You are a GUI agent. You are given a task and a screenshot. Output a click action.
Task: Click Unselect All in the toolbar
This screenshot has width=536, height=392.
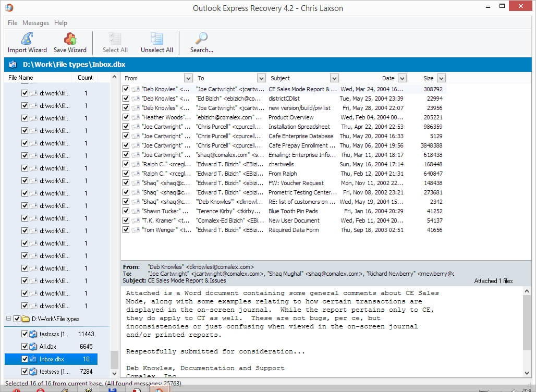coord(157,43)
